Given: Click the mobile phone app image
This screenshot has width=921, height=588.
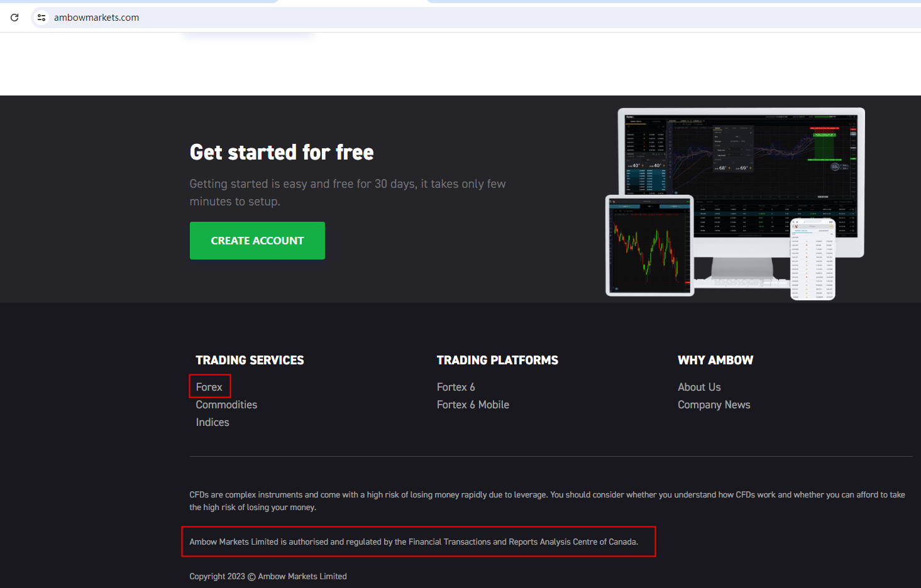Looking at the screenshot, I should coord(813,259).
